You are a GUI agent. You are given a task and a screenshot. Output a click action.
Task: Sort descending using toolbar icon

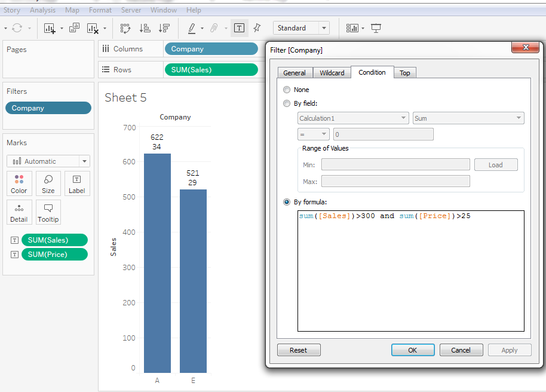click(164, 28)
